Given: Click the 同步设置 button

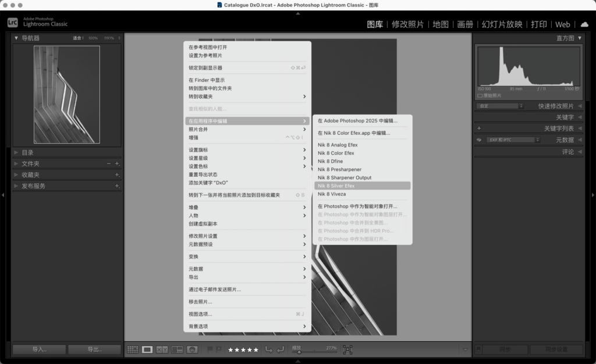Looking at the screenshot, I should click(556, 349).
